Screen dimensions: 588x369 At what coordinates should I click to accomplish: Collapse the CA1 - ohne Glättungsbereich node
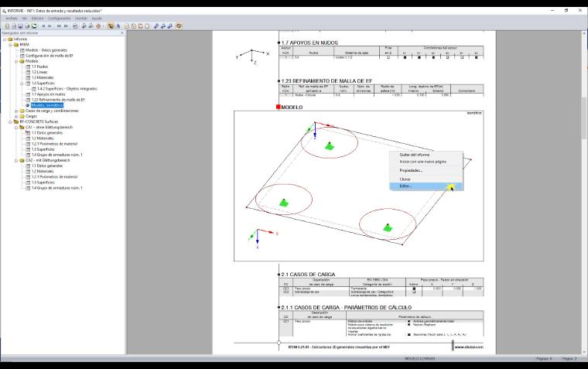pyautogui.click(x=16, y=127)
